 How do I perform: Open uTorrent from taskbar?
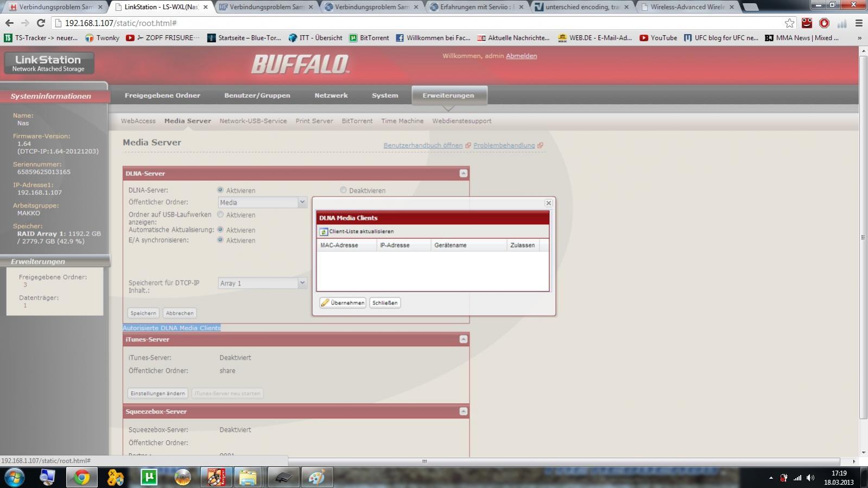coord(149,477)
